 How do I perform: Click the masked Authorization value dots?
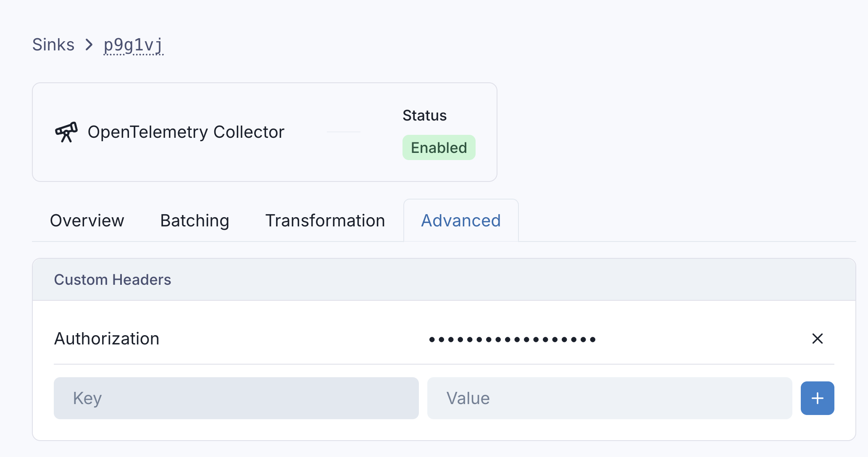(512, 339)
